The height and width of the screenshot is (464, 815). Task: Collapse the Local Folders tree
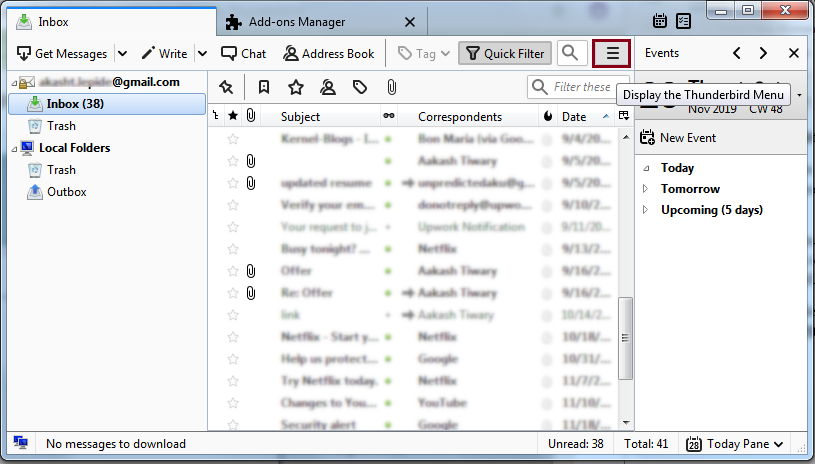point(14,149)
